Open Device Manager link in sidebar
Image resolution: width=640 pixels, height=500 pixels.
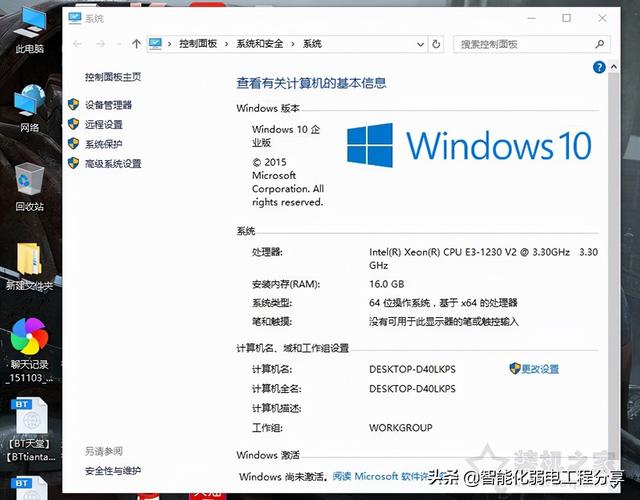[x=108, y=105]
